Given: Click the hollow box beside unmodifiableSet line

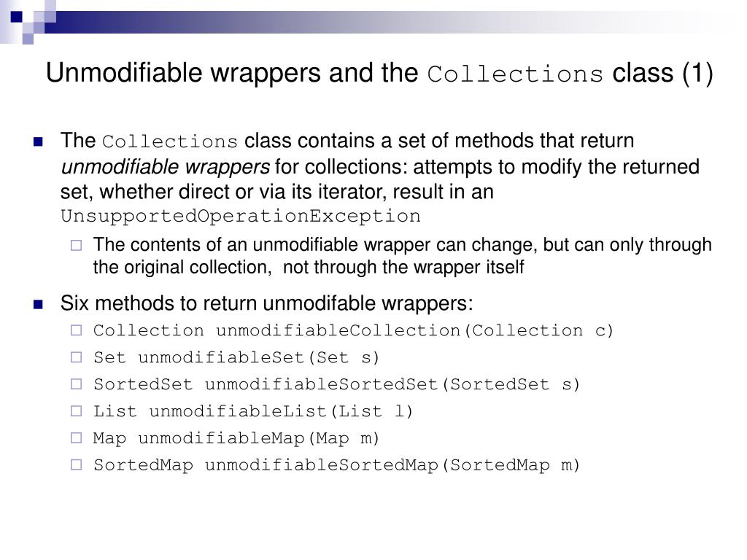Looking at the screenshot, I should 76,357.
